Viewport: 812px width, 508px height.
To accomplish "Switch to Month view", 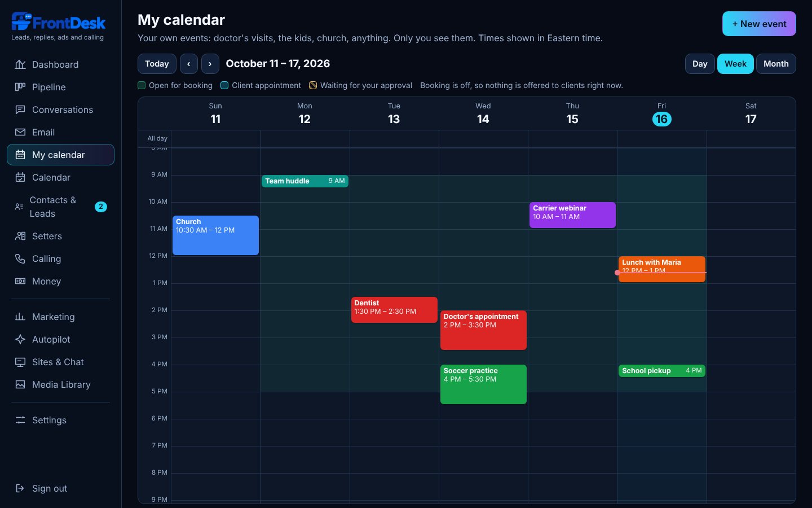I will (776, 64).
